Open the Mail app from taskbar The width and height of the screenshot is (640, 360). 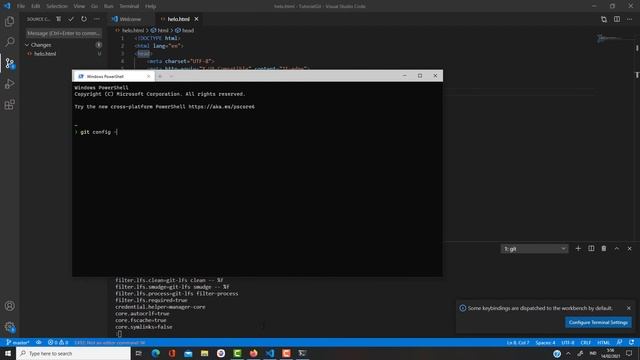(188, 353)
